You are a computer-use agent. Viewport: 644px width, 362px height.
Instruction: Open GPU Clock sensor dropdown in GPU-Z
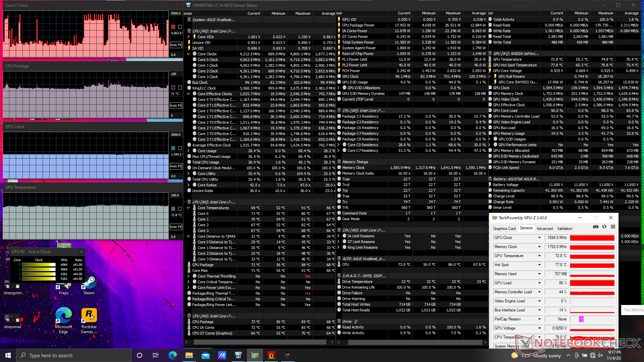click(539, 238)
